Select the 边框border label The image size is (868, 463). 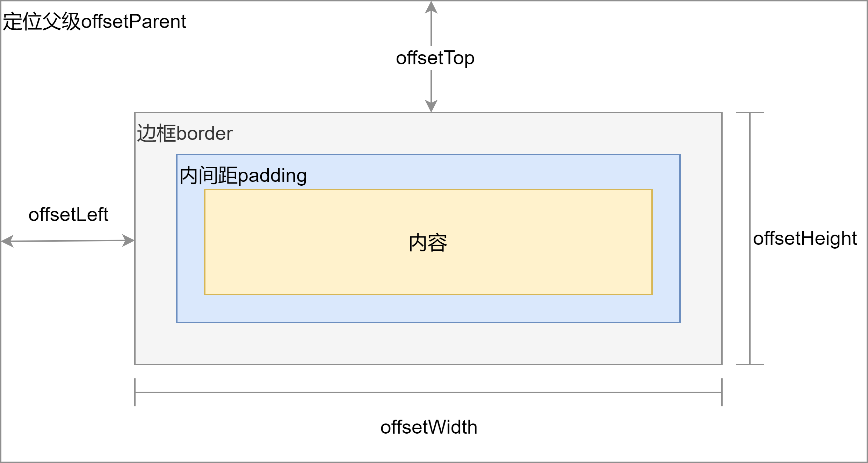pos(185,134)
